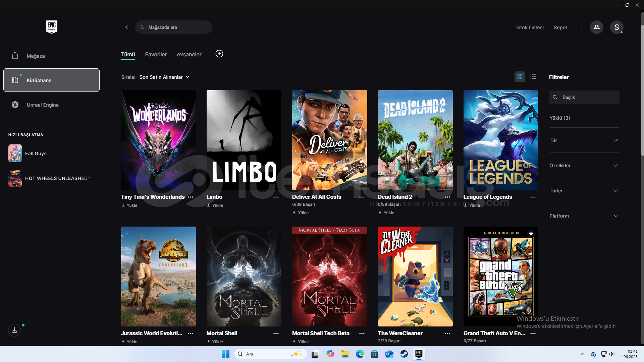Open the friends list icon
Viewport: 644px width, 362px height.
[596, 27]
